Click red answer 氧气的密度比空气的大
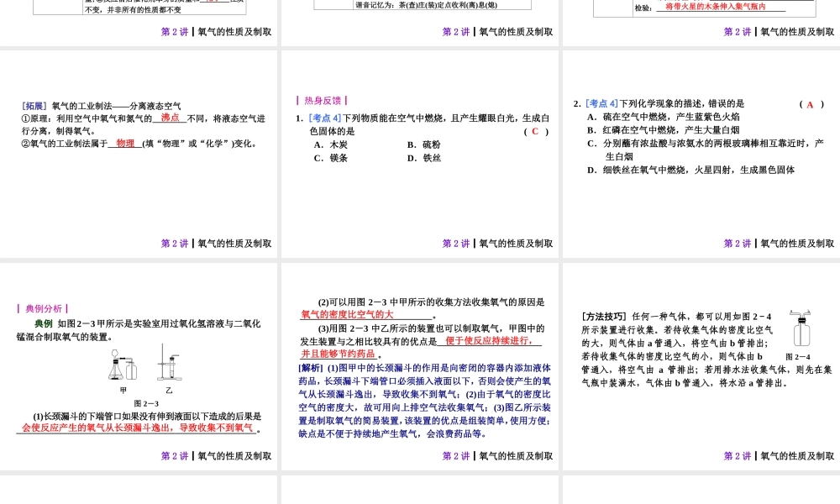The width and height of the screenshot is (840, 504). [347, 314]
